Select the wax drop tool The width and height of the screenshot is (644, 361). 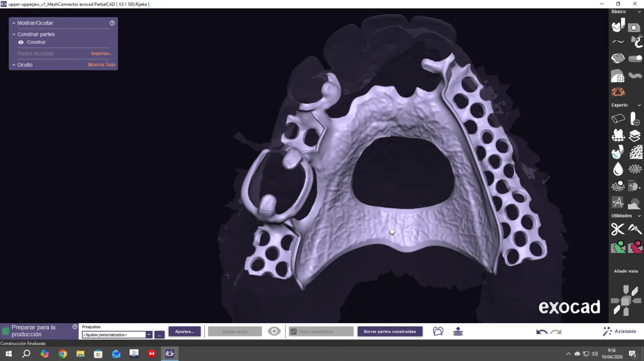pos(618,169)
